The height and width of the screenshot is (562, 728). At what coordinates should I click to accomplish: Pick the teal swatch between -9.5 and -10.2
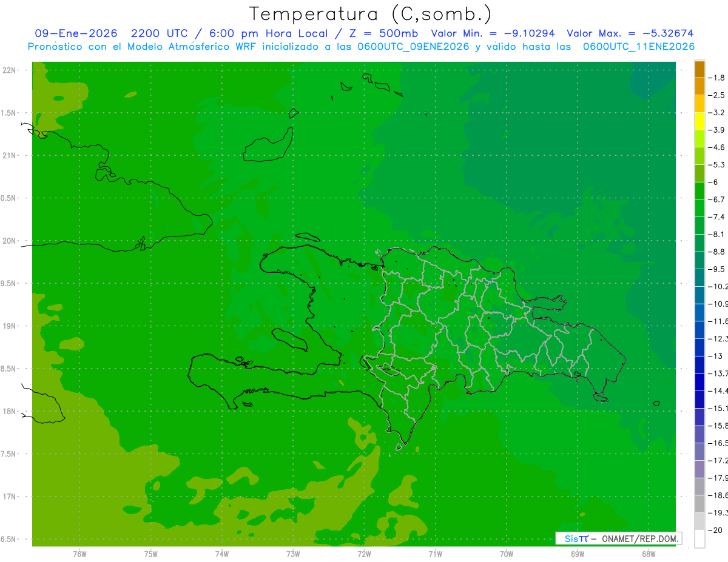699,278
